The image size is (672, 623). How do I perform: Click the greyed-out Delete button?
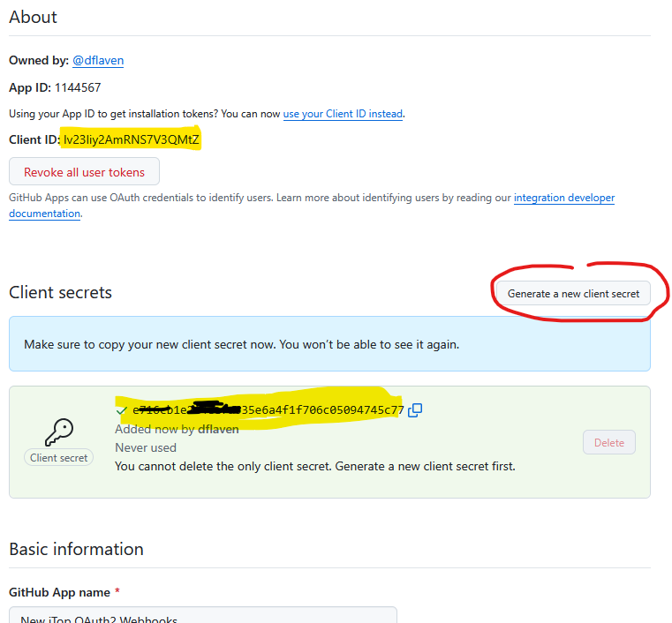click(x=608, y=442)
